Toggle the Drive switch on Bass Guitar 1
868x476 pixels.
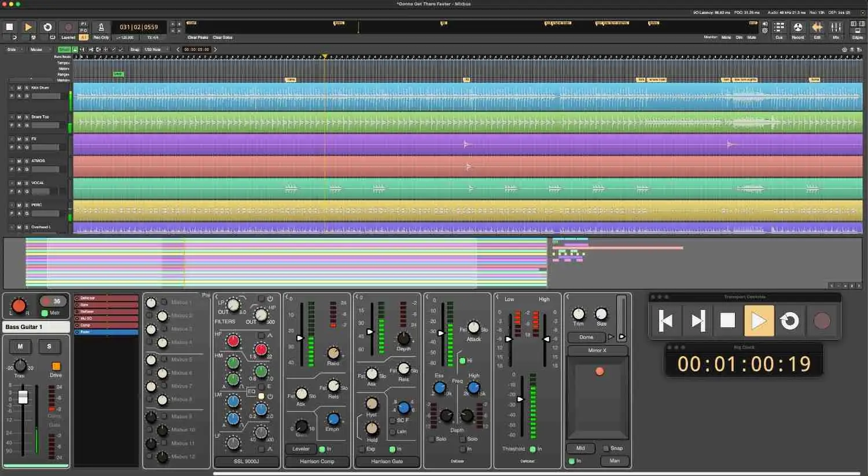coord(56,367)
